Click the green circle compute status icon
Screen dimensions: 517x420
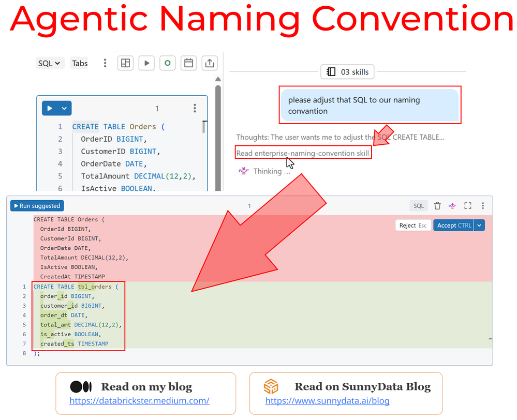(167, 63)
